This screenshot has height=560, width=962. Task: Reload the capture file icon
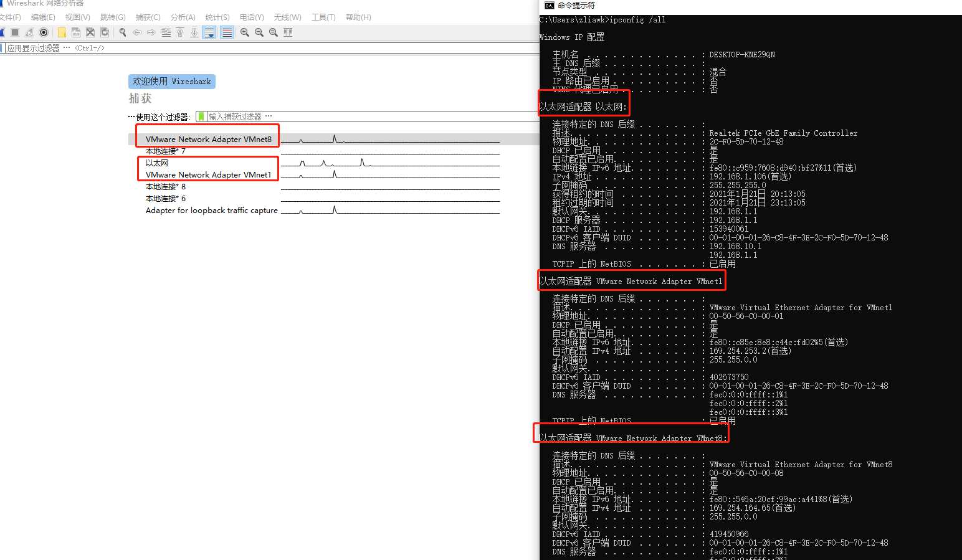coord(105,32)
